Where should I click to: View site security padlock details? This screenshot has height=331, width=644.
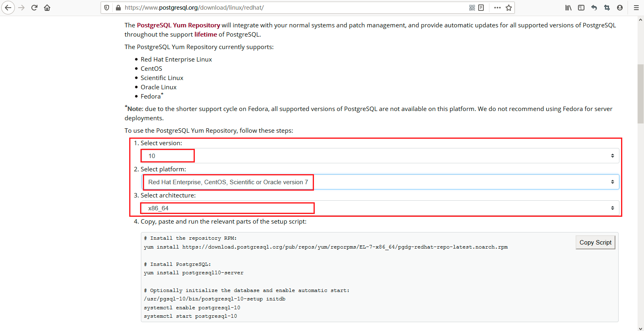[x=118, y=8]
